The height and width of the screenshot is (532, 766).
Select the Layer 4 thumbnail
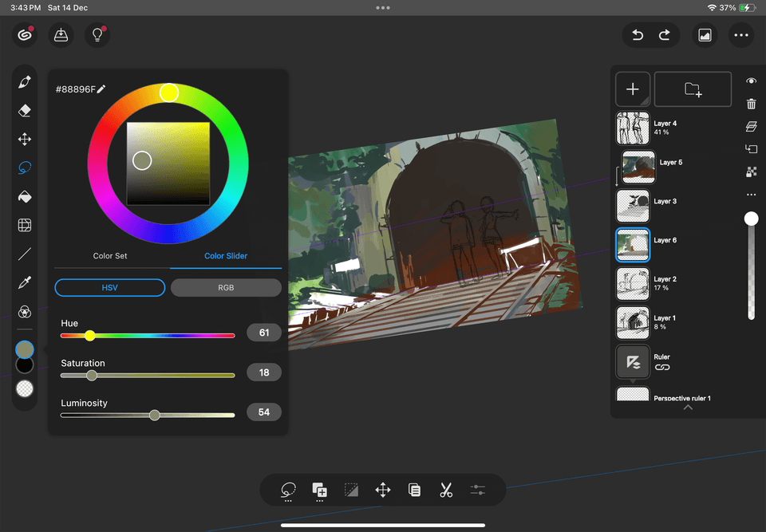click(633, 128)
